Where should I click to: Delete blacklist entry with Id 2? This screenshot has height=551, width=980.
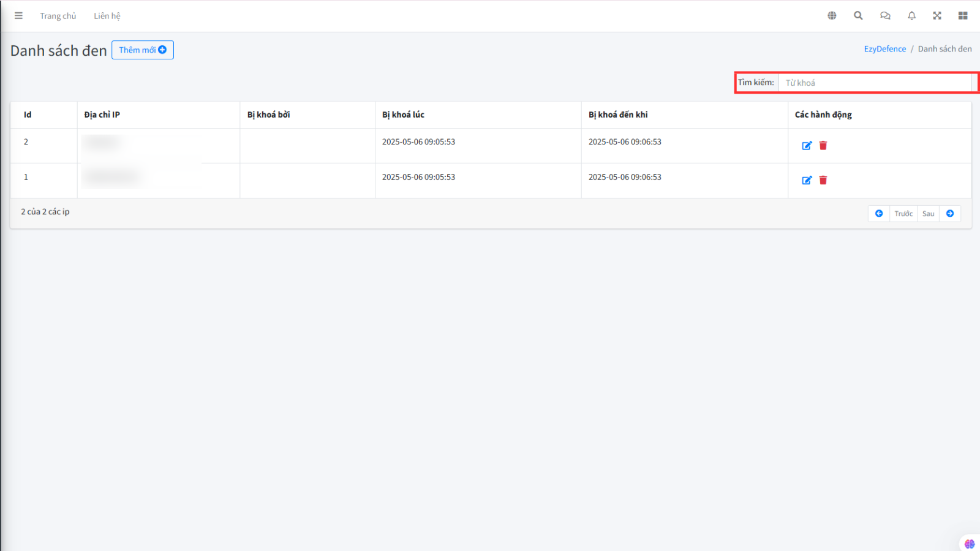point(823,146)
